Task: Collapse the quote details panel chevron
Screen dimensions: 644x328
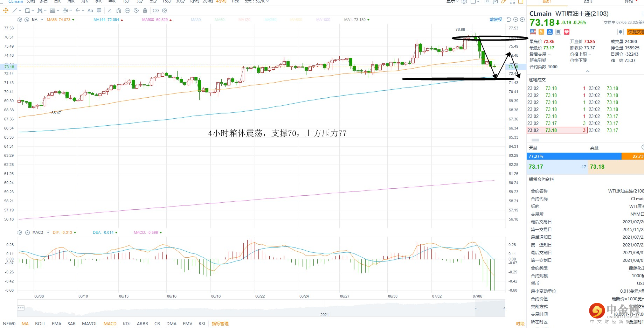Action: click(588, 71)
